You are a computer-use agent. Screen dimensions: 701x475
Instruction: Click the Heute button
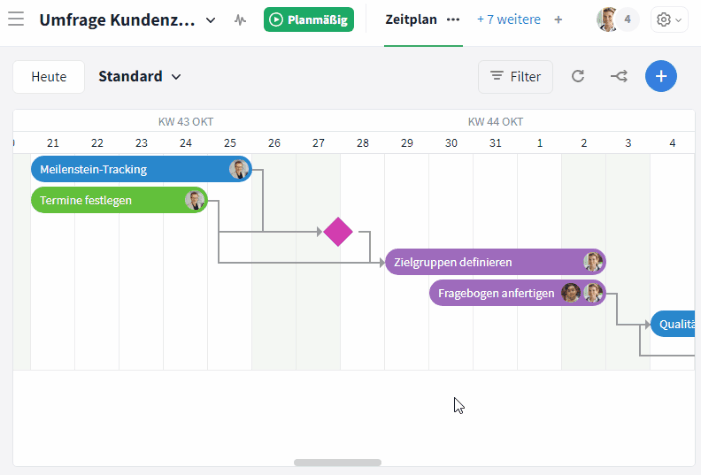[x=49, y=77]
